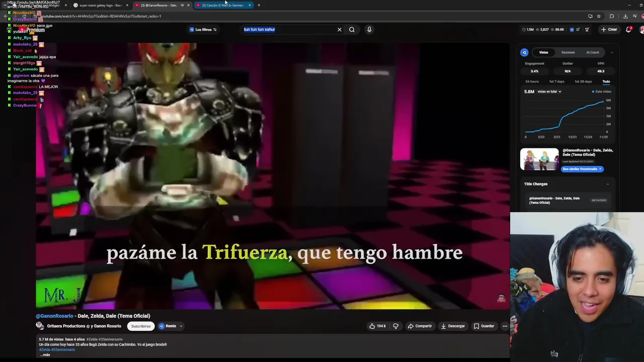The width and height of the screenshot is (644, 362).
Task: Open Los filtros search filters
Action: pos(203,30)
